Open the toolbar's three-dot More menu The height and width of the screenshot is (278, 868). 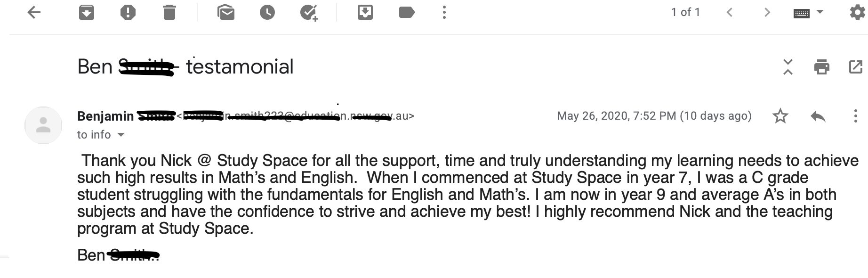point(444,12)
